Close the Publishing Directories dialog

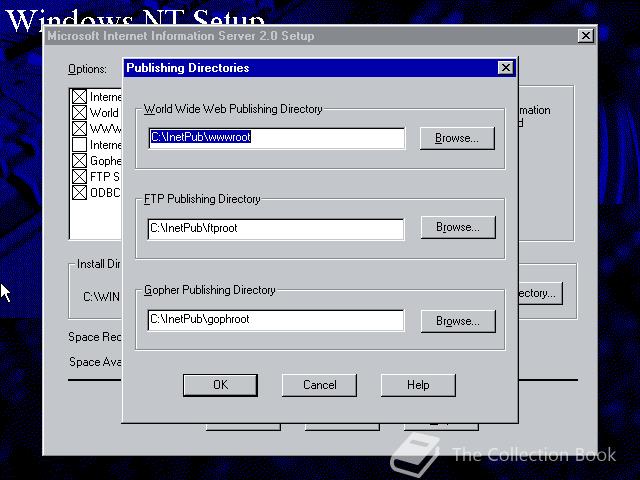[505, 68]
